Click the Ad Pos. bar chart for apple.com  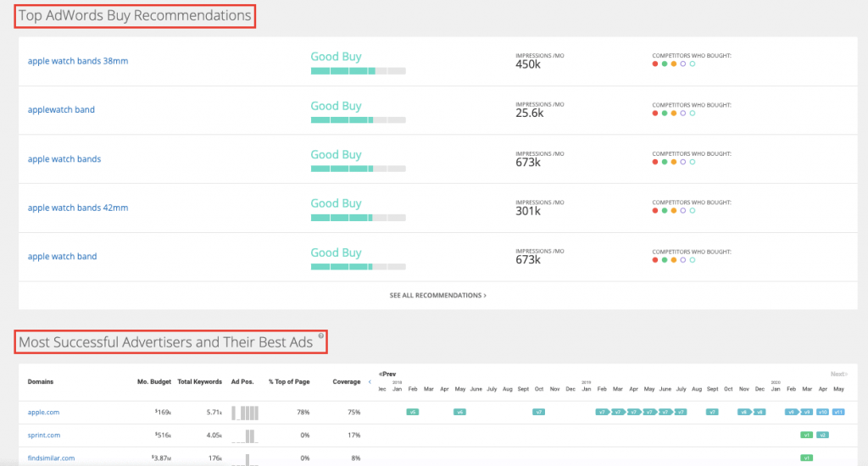coord(244,413)
